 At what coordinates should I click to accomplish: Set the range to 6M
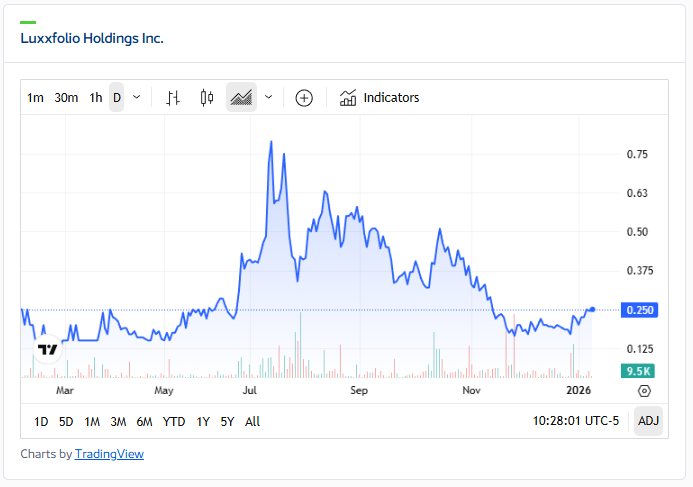point(145,422)
